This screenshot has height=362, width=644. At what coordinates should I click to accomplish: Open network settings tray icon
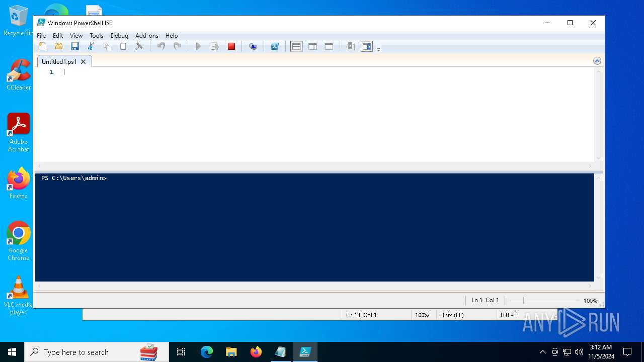(567, 352)
